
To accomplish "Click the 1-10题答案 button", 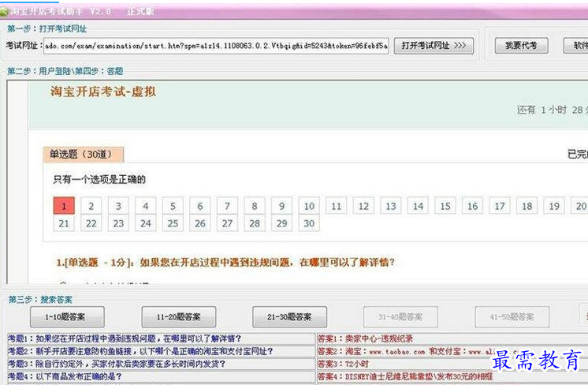I will (67, 317).
